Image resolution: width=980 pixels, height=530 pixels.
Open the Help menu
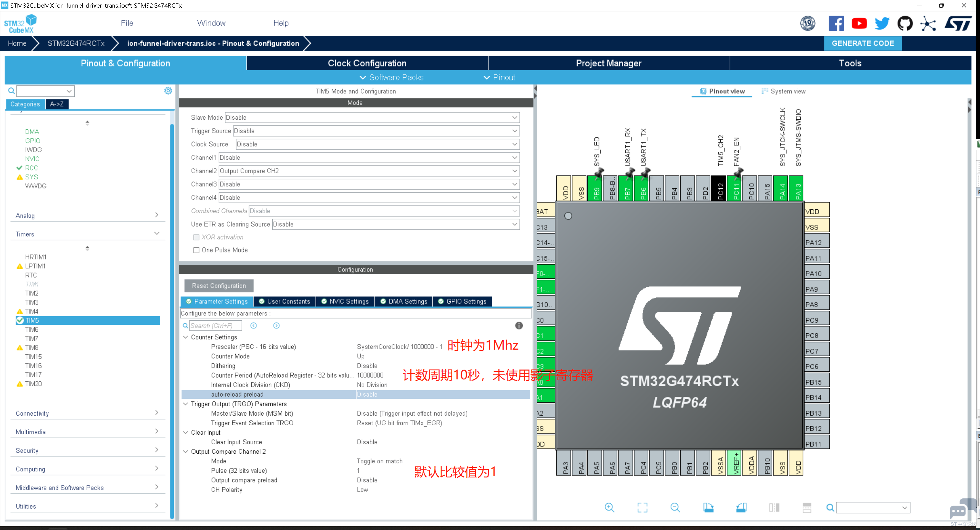pyautogui.click(x=281, y=23)
